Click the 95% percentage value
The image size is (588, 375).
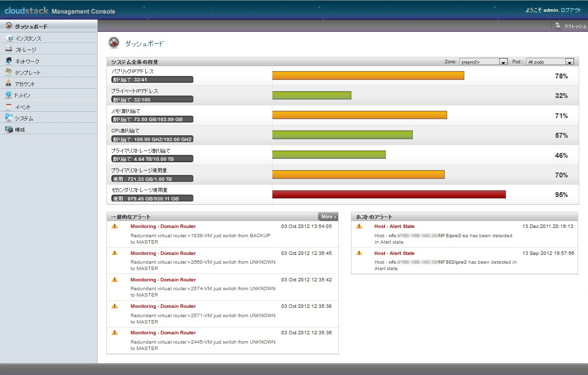[561, 195]
